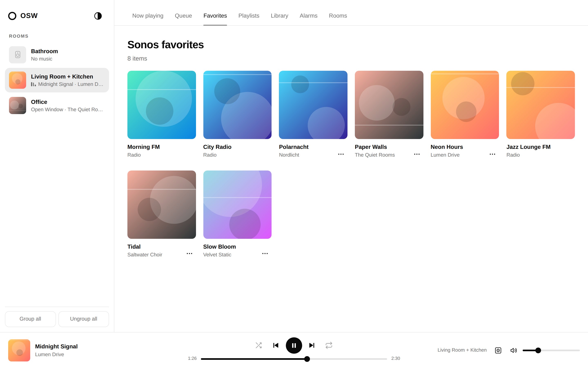The height and width of the screenshot is (368, 588).
Task: Open the Neon Hours album artwork
Action: click(465, 105)
